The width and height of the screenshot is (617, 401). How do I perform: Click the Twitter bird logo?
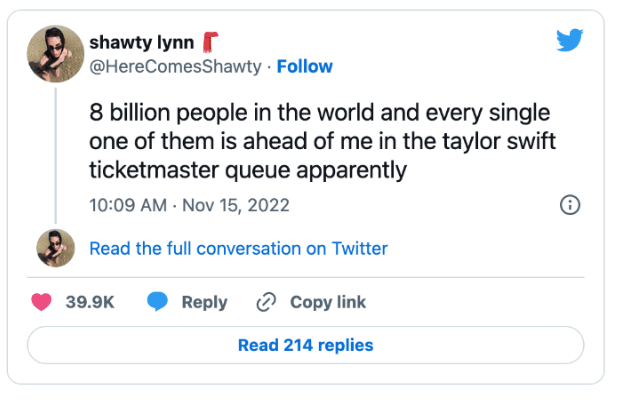pos(569,40)
